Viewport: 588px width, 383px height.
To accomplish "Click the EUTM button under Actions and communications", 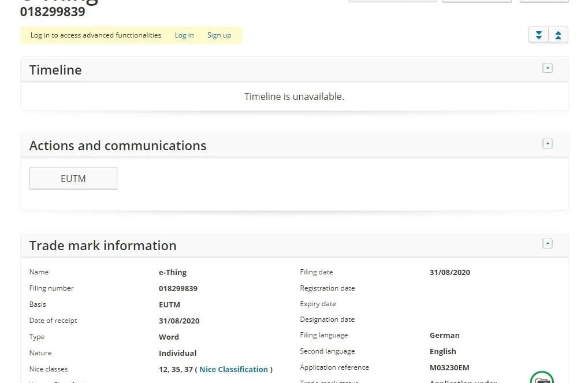I will [x=73, y=179].
